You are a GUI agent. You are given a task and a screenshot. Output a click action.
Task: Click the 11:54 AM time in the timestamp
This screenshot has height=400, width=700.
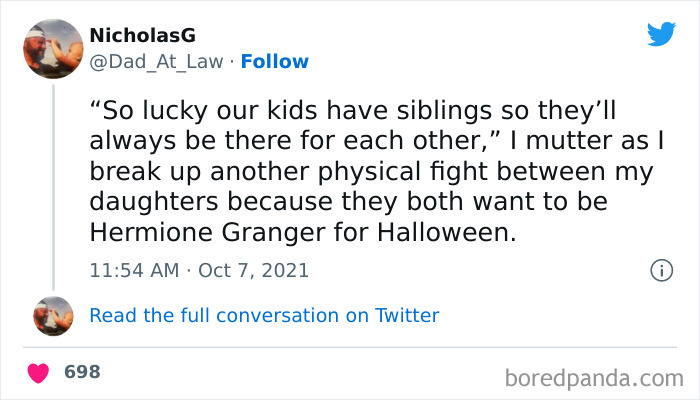pos(134,270)
